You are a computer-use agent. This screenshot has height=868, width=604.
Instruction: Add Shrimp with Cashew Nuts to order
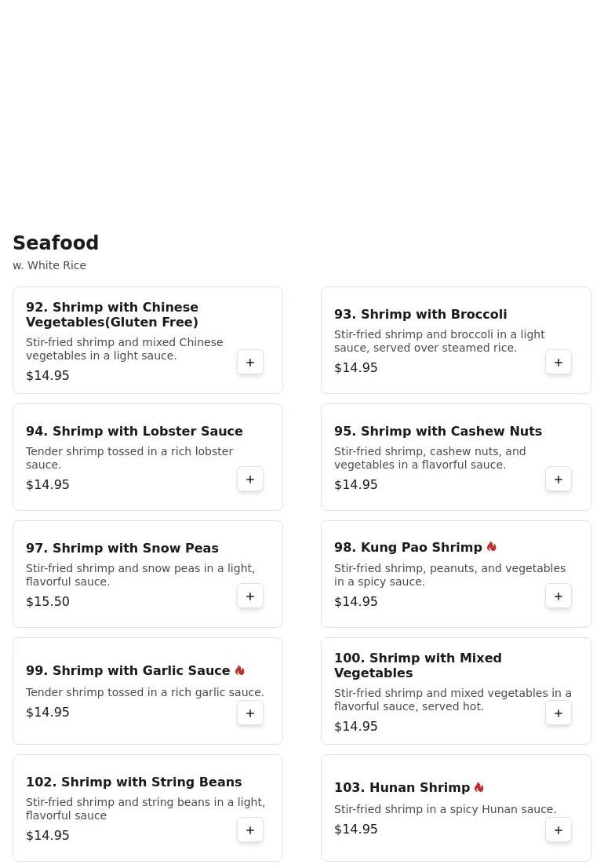(x=559, y=480)
